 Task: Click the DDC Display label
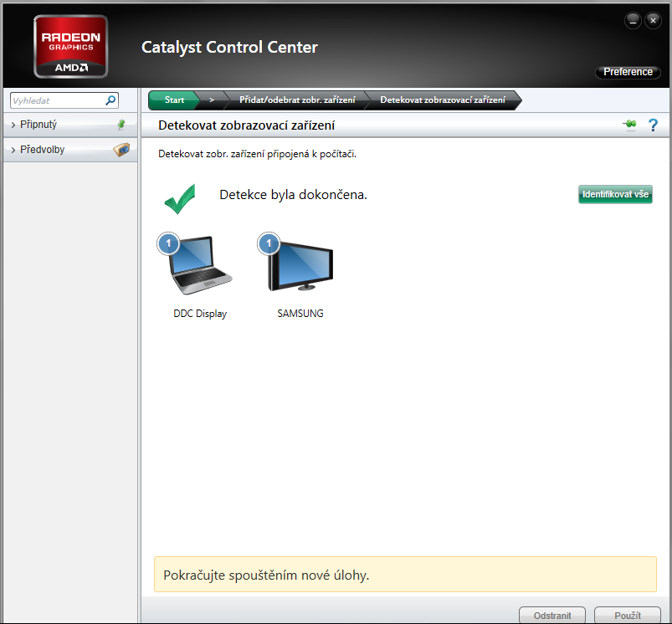pos(200,314)
